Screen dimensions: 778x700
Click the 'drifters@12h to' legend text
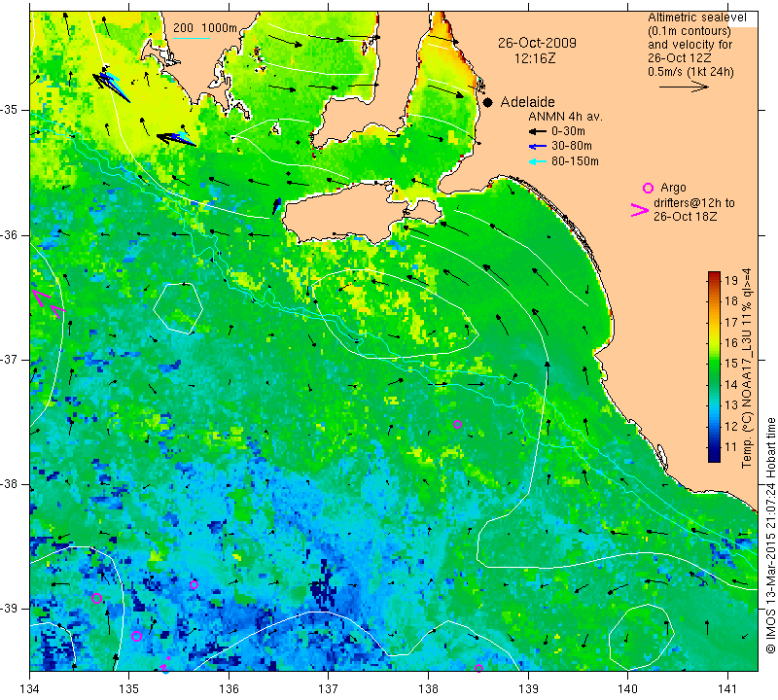click(694, 203)
